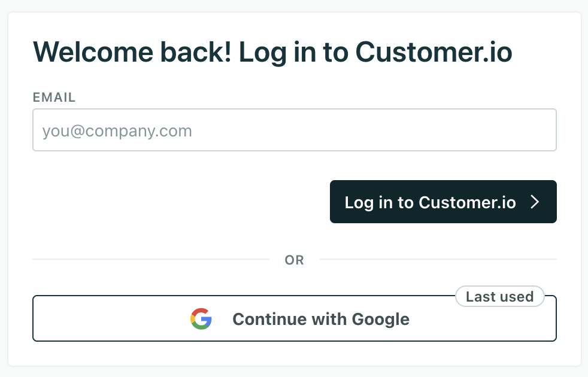The width and height of the screenshot is (588, 377).
Task: Click the 'OR' divider text
Action: [294, 260]
